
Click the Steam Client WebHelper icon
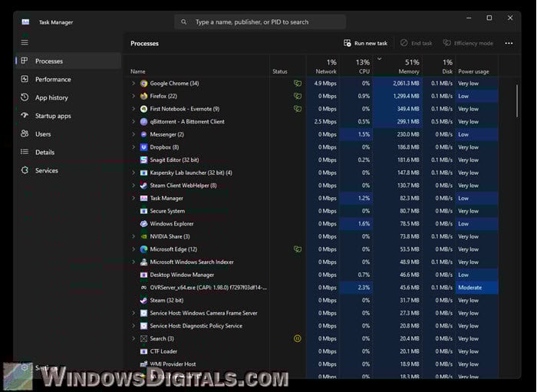[x=144, y=186]
